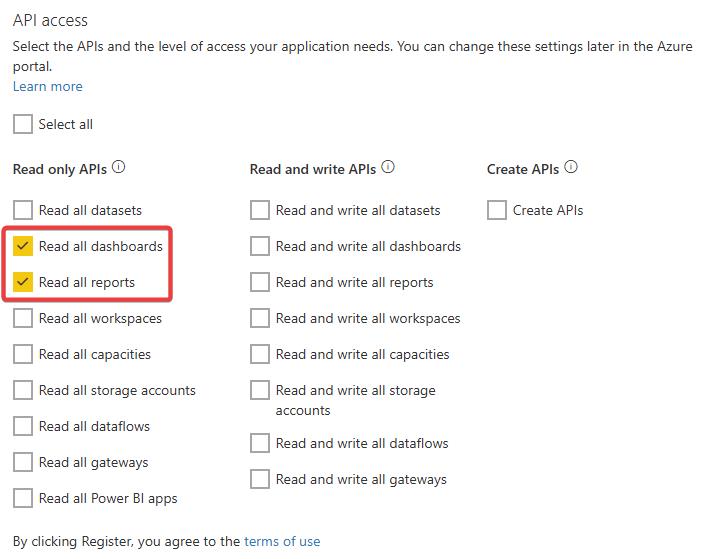Image resolution: width=705 pixels, height=559 pixels.
Task: Click info icon beside Read and write APIs
Action: 388,167
